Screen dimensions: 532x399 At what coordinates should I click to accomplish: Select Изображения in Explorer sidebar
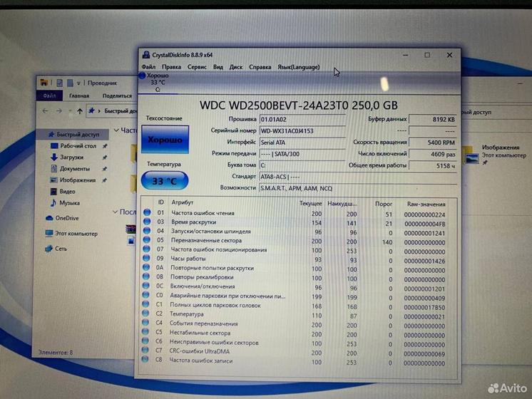tap(77, 180)
